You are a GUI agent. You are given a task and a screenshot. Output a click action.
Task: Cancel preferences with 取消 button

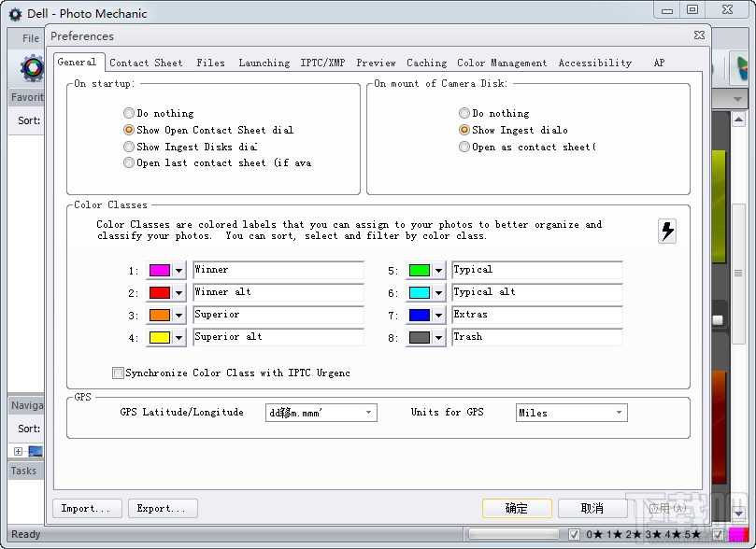[x=592, y=508]
